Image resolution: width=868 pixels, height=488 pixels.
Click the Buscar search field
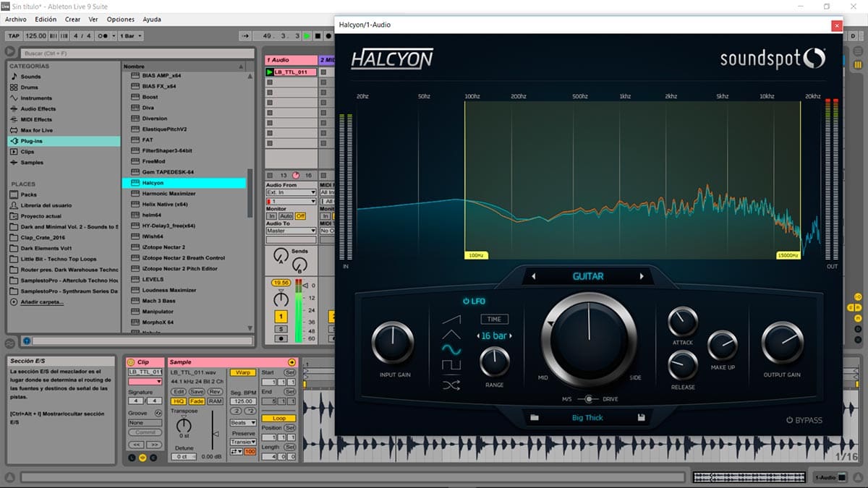(x=137, y=53)
